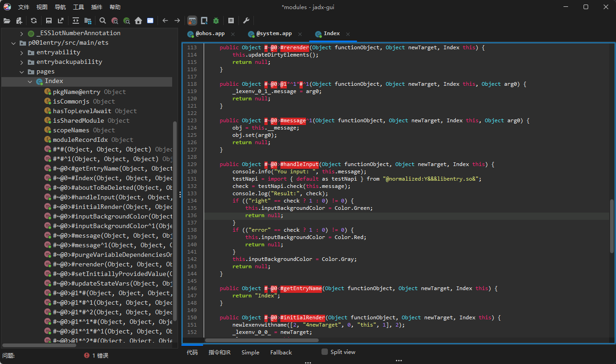Switch to Simple code view
This screenshot has height=364, width=616.
click(250, 352)
